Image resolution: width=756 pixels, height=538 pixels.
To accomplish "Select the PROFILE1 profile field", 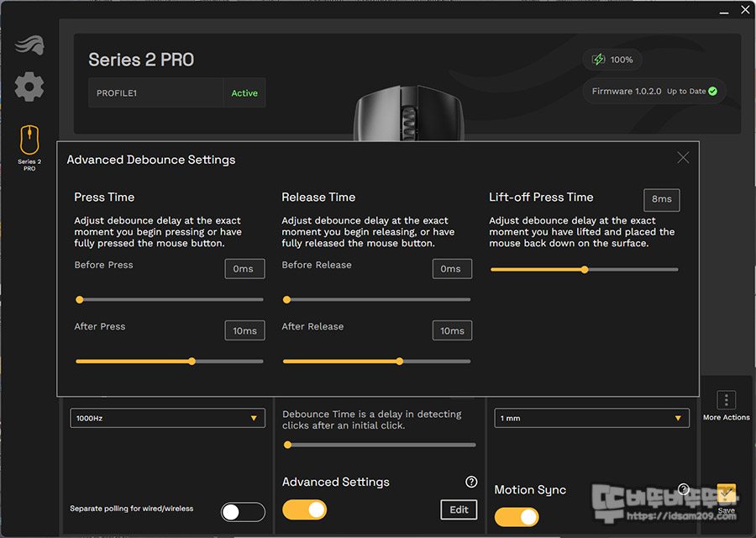I will 155,92.
